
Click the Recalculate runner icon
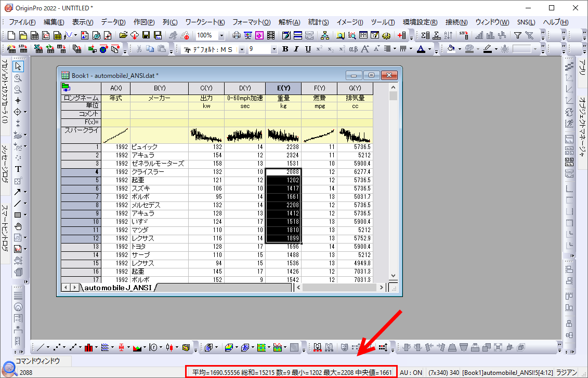pos(173,36)
